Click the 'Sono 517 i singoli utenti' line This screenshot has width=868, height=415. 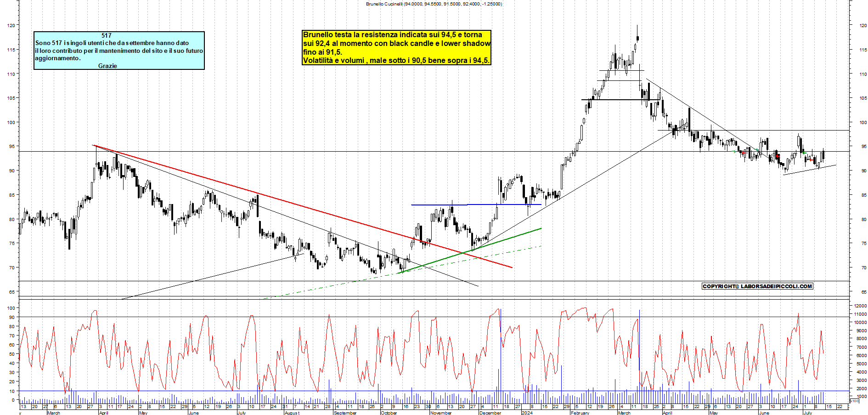(112, 43)
